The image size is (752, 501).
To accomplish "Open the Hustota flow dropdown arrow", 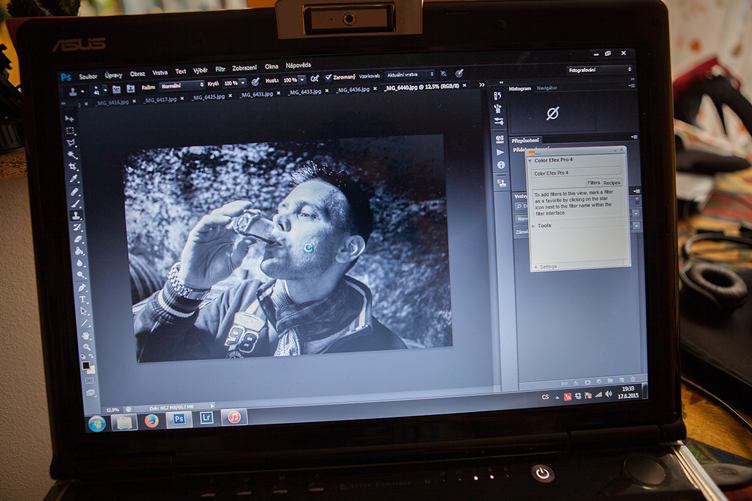I will coord(302,79).
